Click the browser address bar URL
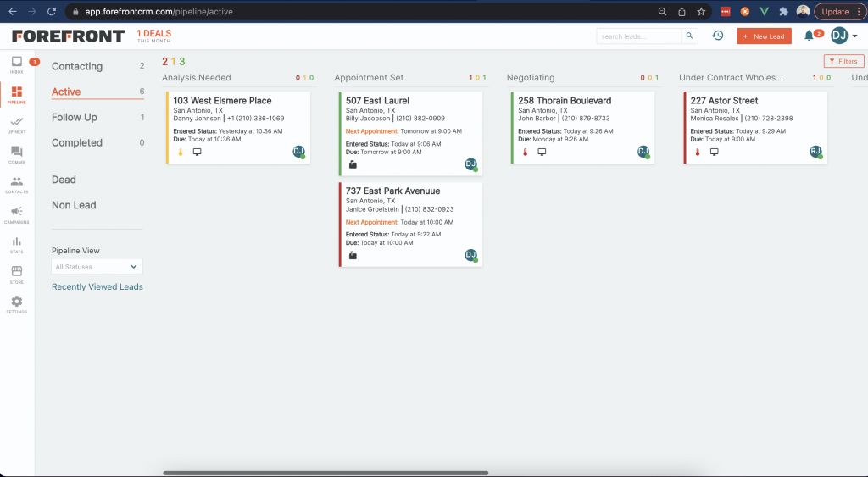 point(159,12)
